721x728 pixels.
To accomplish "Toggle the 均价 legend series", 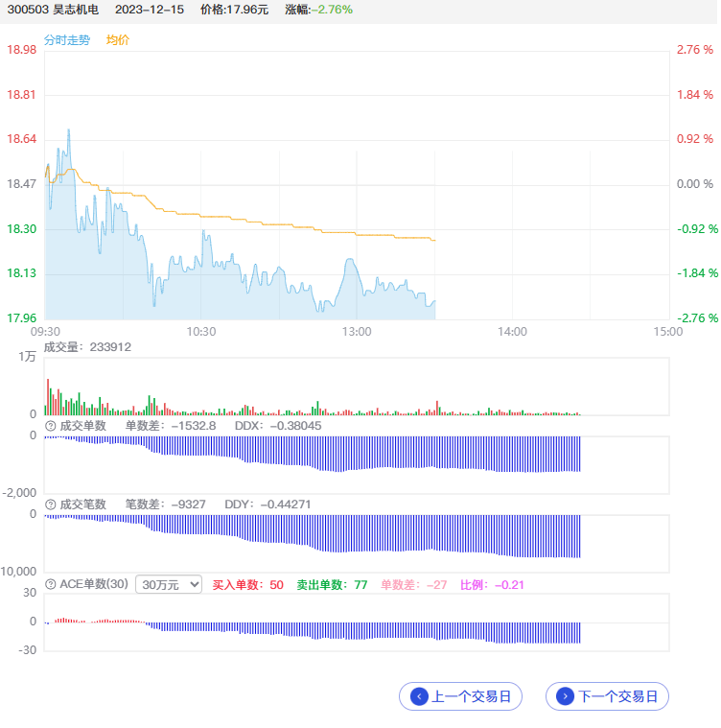I will (x=118, y=40).
